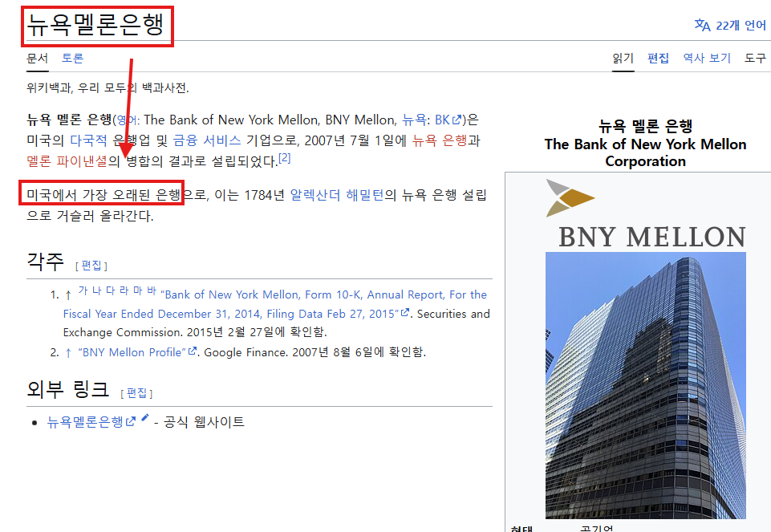The image size is (771, 532).
Task: Edit the 외부 링크 section
Action: point(136,393)
